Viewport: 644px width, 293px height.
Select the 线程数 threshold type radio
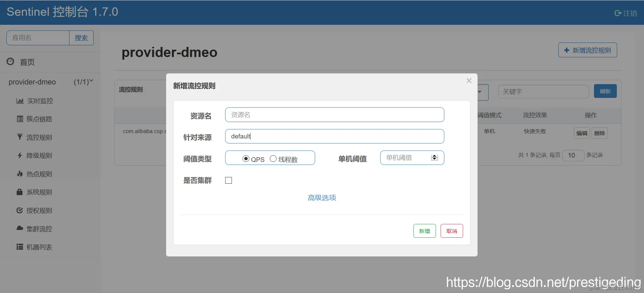coord(273,159)
